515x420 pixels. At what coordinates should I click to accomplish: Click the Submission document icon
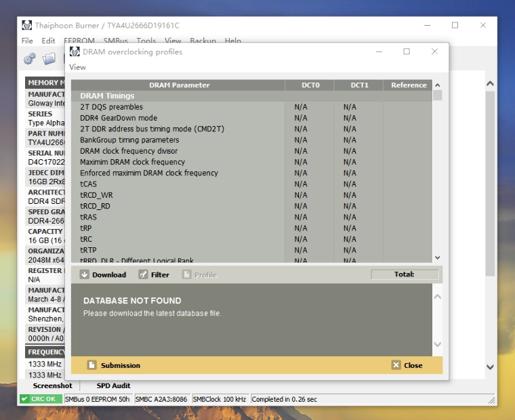[x=91, y=365]
